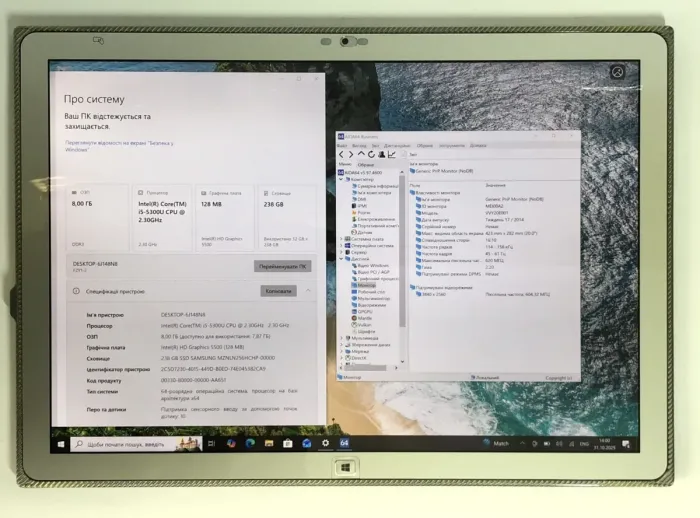Click the AIDA64 taskbar icon

[x=344, y=443]
